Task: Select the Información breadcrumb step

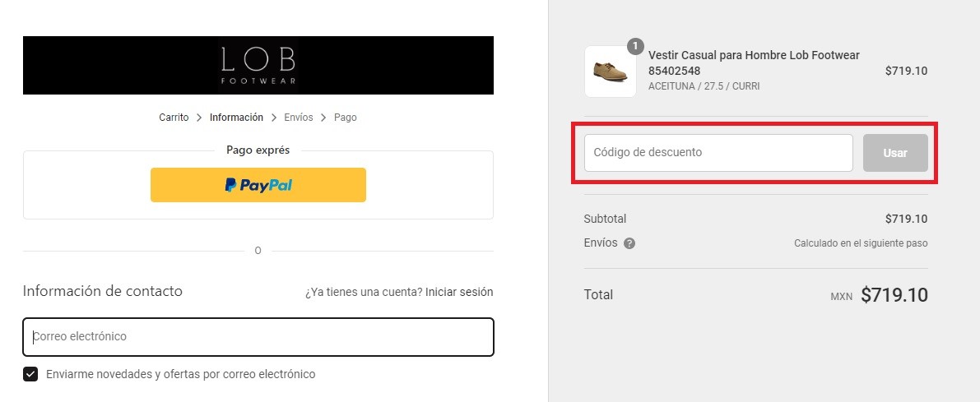Action: pos(236,118)
